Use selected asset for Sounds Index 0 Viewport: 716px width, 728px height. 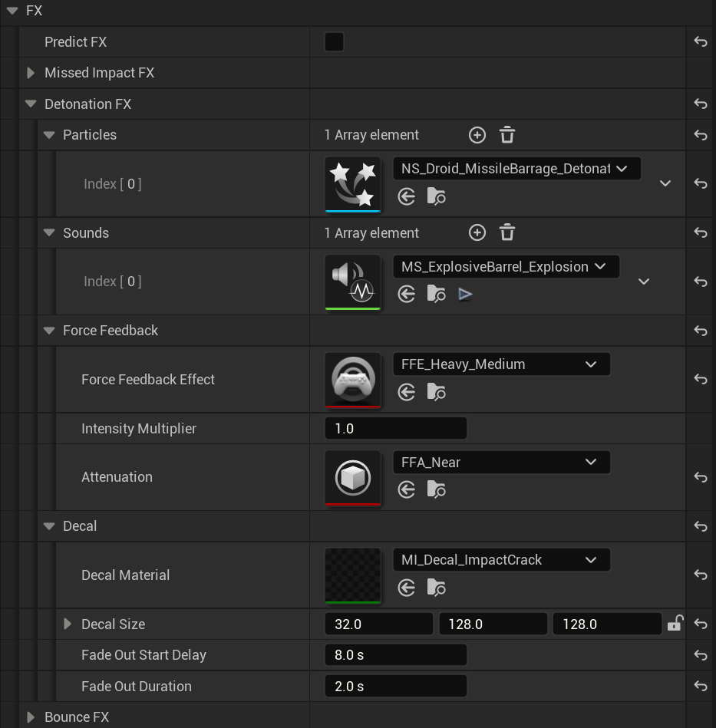click(406, 294)
